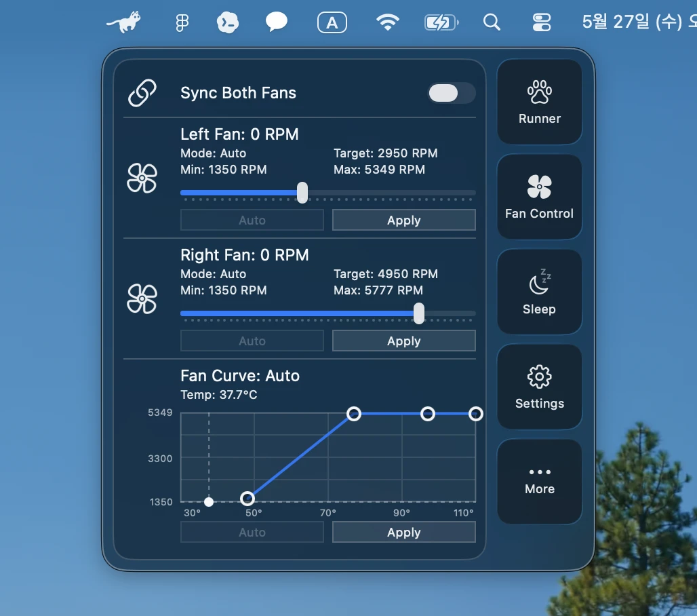Open the More tab with three dots
The height and width of the screenshot is (616, 697).
click(x=539, y=481)
